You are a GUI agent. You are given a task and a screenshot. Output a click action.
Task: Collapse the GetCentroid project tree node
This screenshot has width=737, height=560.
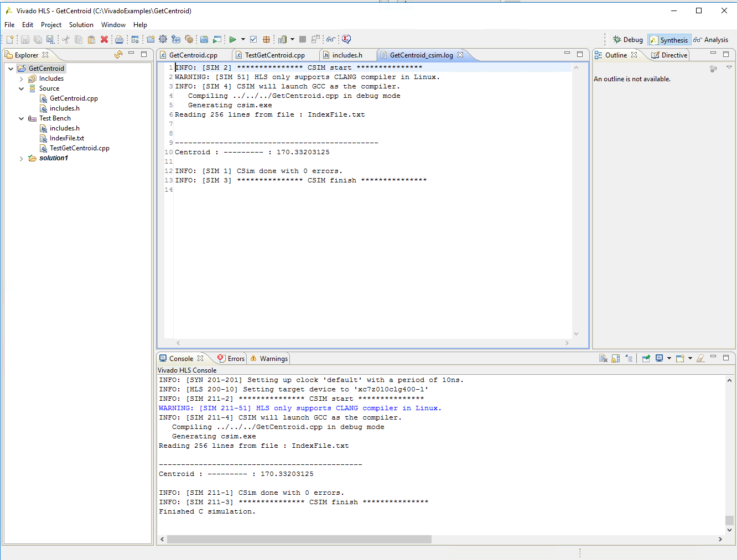(11, 69)
